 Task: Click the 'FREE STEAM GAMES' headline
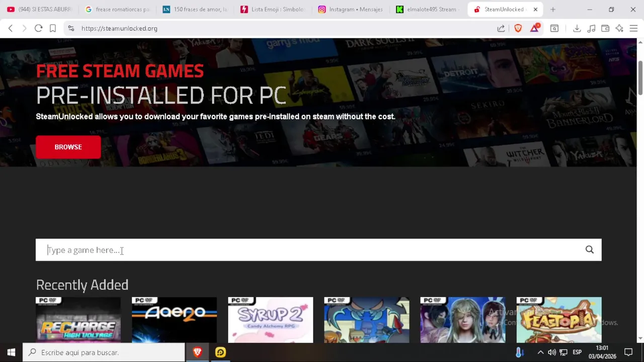point(120,71)
